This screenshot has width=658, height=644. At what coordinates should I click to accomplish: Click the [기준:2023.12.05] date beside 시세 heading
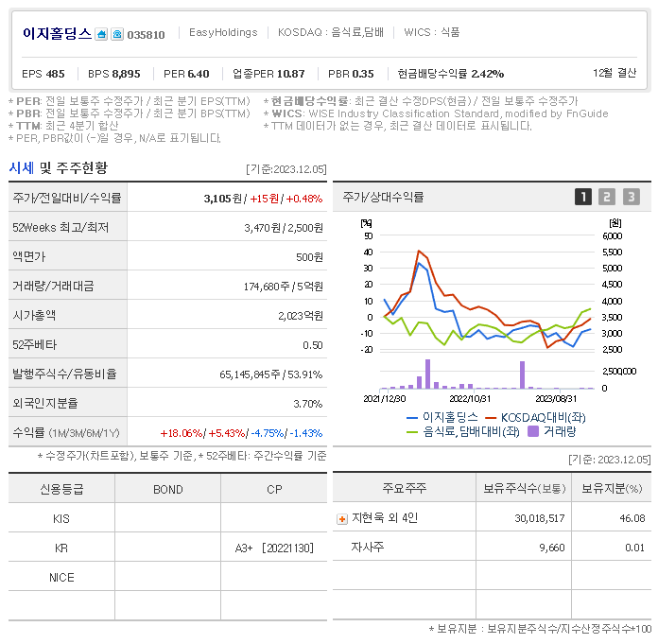click(x=286, y=169)
